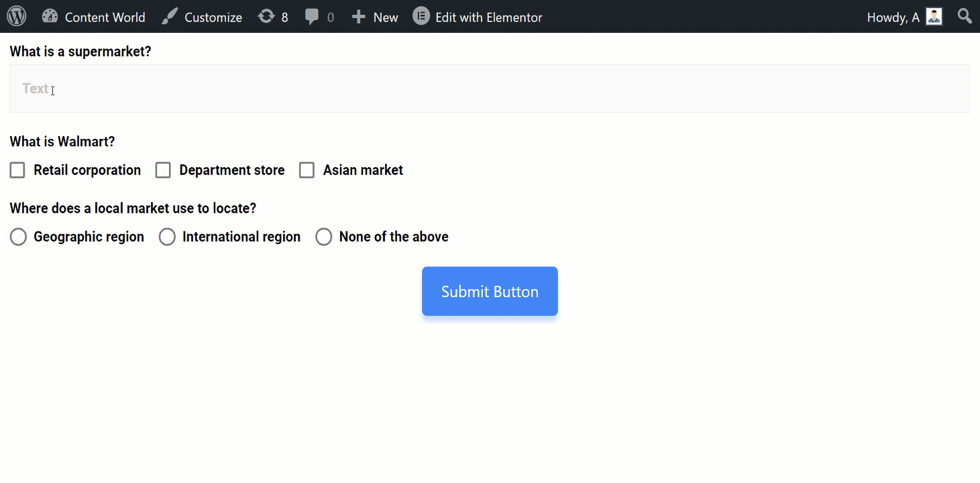Click the Elementor logo icon
This screenshot has height=483, width=980.
coord(421,16)
